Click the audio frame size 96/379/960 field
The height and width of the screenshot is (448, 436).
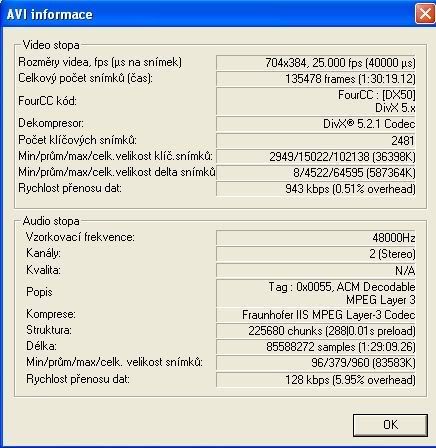click(316, 363)
